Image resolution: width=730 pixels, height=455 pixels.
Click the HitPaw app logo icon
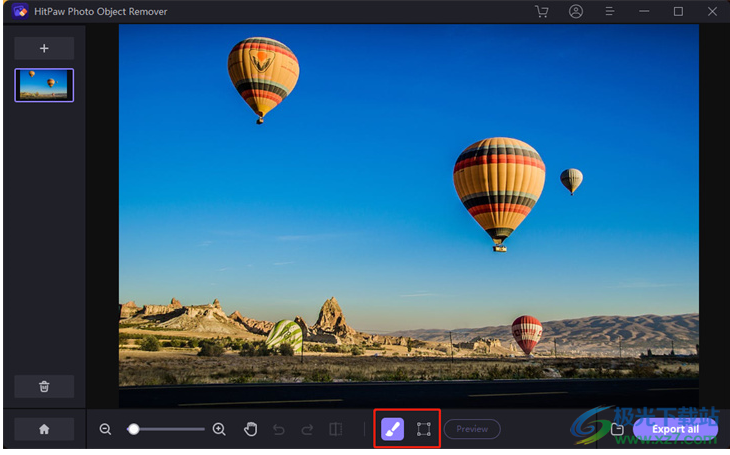click(20, 11)
